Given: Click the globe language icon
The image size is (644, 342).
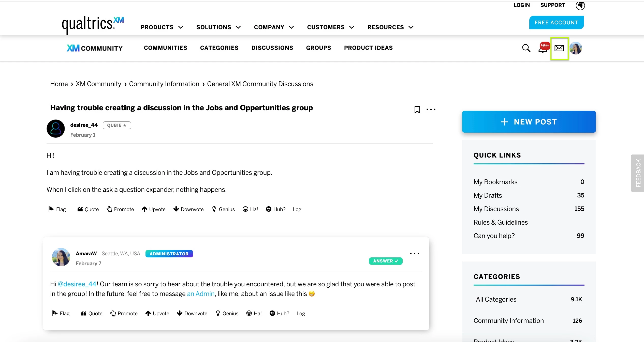Looking at the screenshot, I should click(x=580, y=5).
